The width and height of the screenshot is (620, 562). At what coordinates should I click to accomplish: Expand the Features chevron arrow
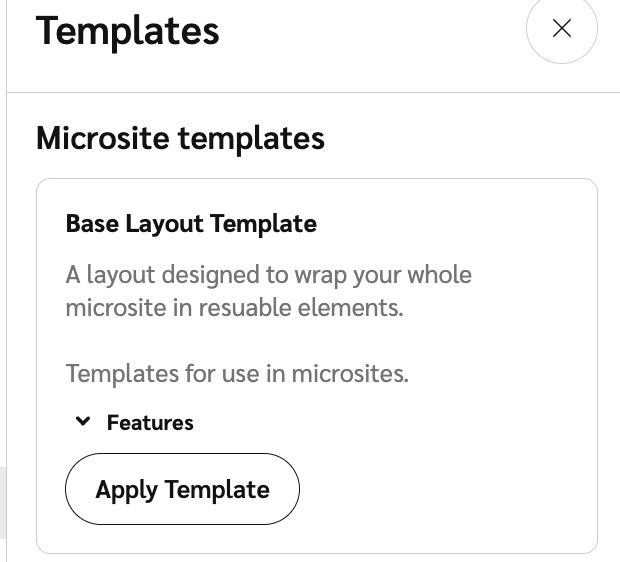tap(84, 422)
